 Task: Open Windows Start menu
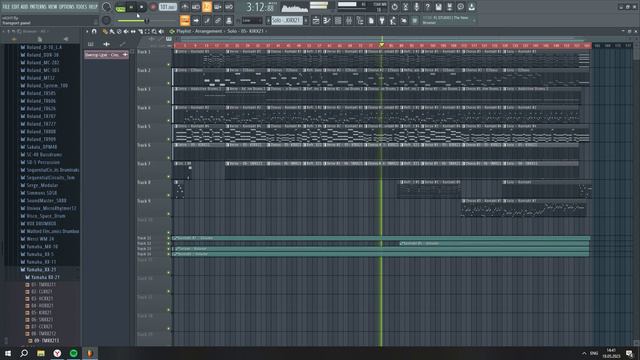click(8, 353)
